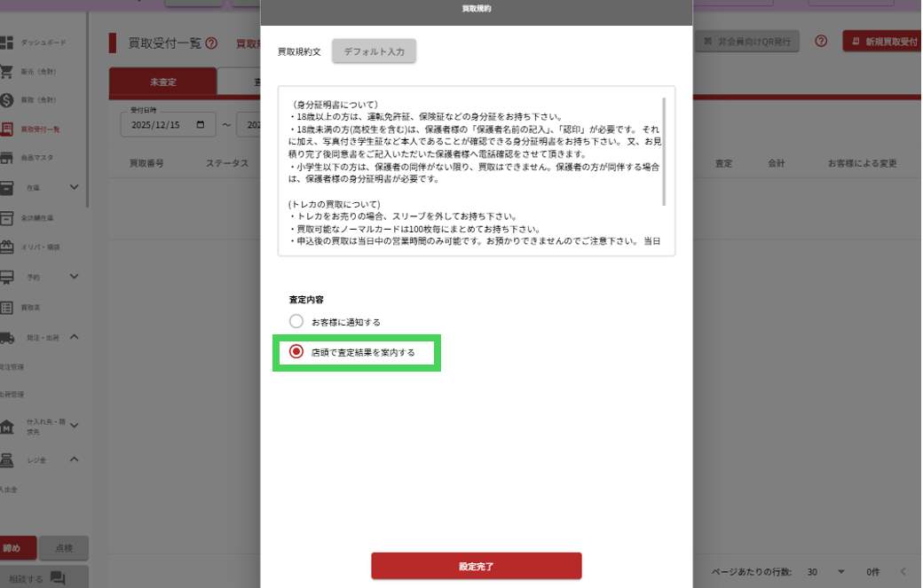923x588 pixels.
Task: Click the 受付日時 start date field
Action: click(x=167, y=125)
